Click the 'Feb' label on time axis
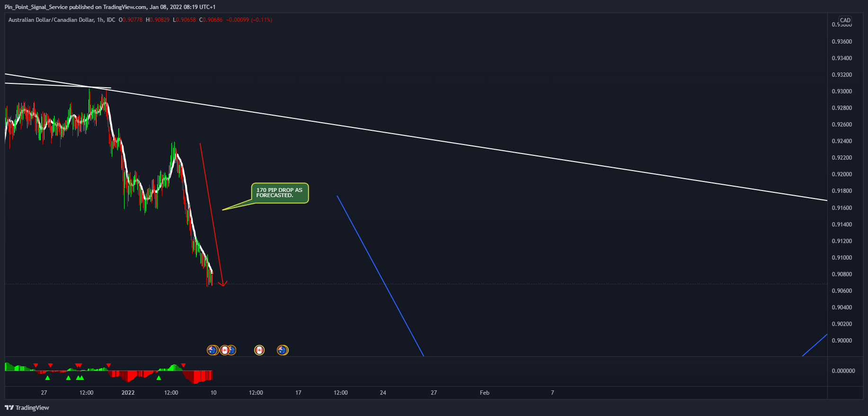The image size is (868, 416). 485,393
